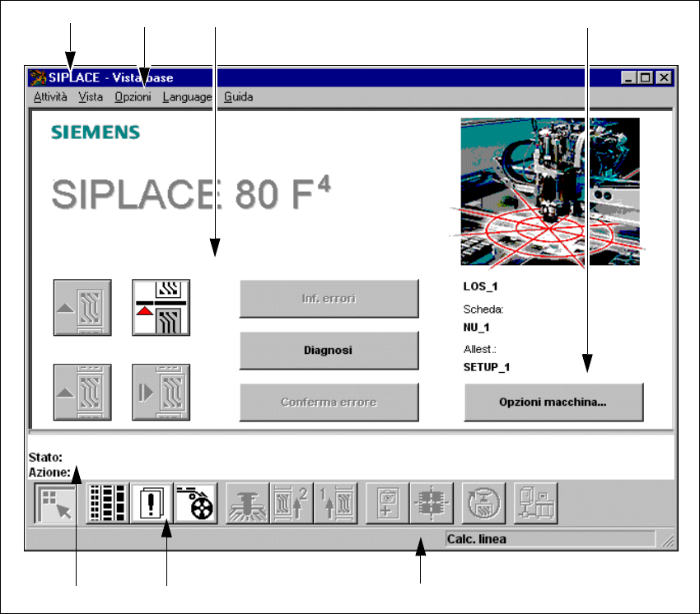Select the base view pointer icon in toolbar
The height and width of the screenshot is (614, 700).
[x=55, y=504]
